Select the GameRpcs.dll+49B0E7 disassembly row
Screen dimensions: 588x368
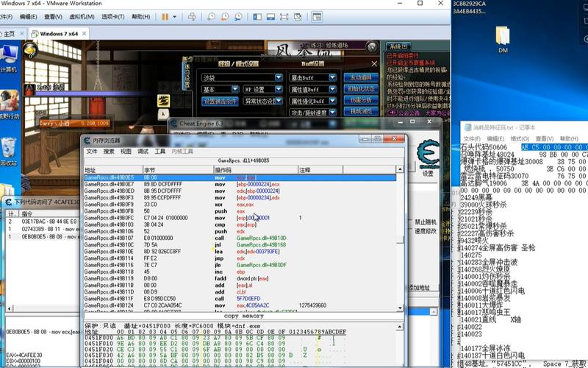coord(240,185)
